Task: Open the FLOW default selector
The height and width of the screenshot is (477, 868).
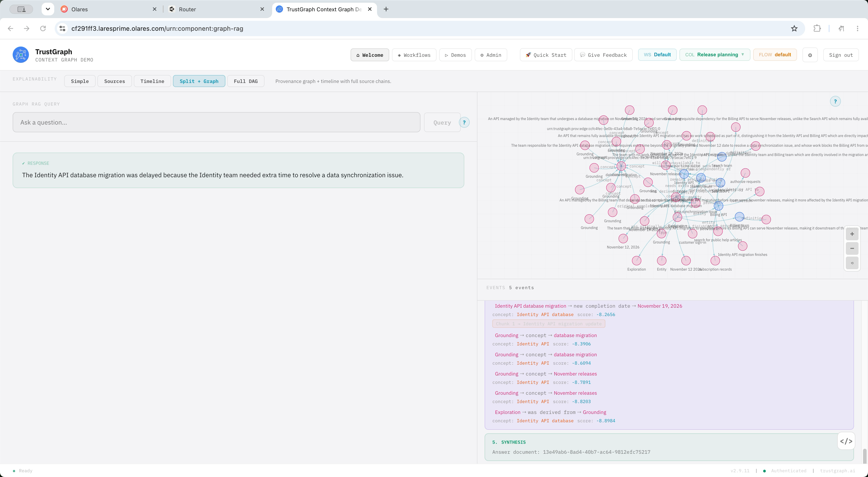Action: [x=775, y=55]
